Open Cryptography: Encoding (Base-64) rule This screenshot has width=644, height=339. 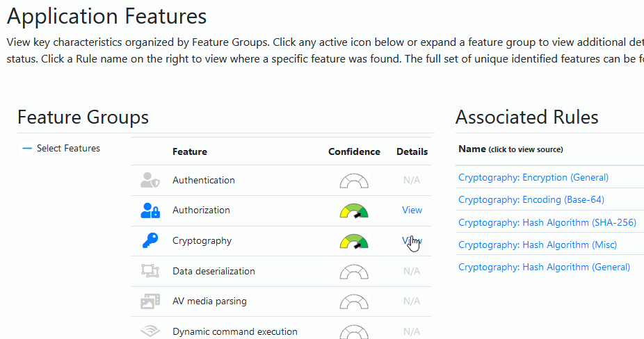(x=531, y=200)
